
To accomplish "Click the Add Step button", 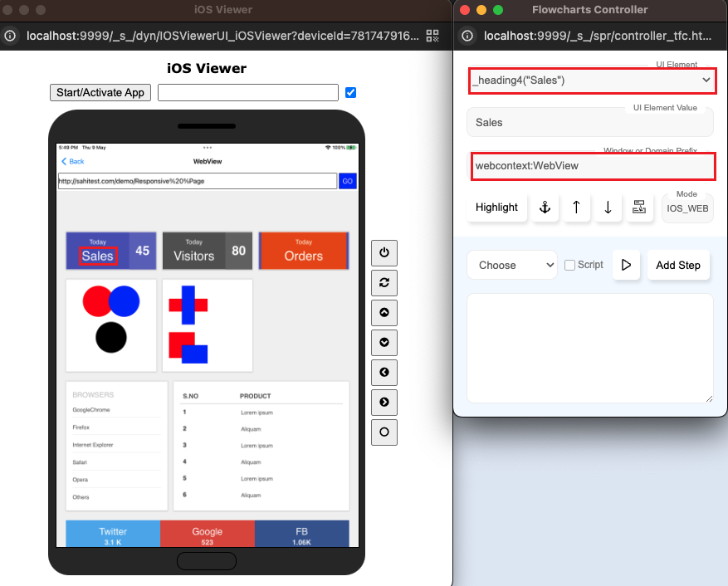I will point(677,265).
